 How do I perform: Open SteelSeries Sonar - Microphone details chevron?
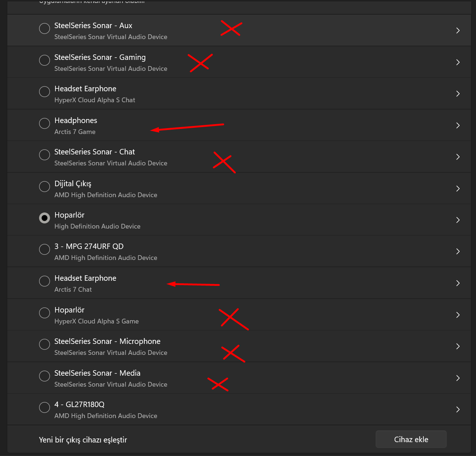tap(458, 346)
